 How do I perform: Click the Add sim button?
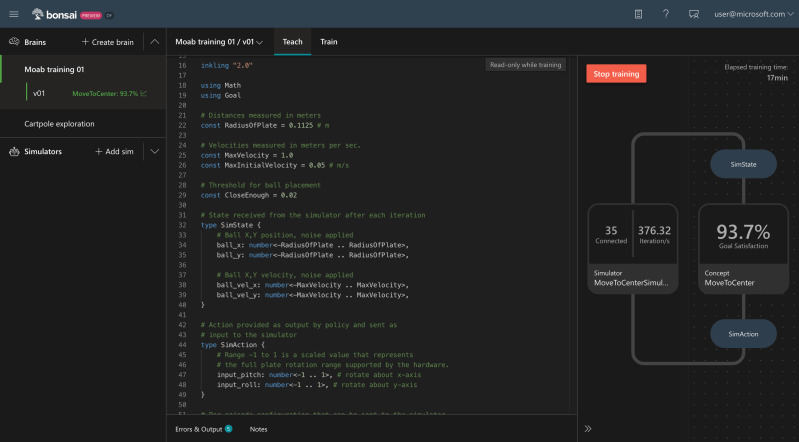[114, 151]
